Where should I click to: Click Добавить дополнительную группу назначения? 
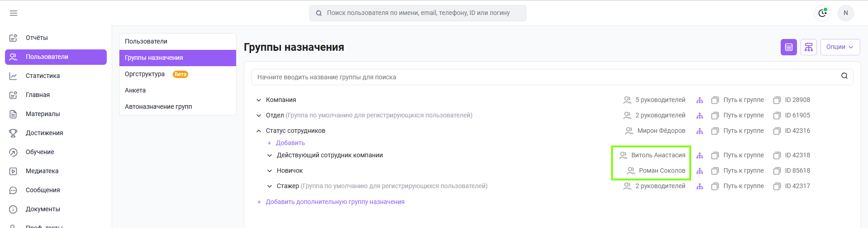click(331, 202)
